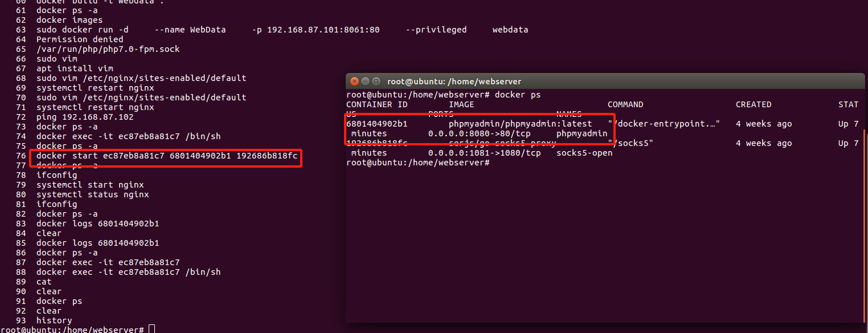Click history line 93 'history'
The image size is (868, 333).
[x=54, y=320]
